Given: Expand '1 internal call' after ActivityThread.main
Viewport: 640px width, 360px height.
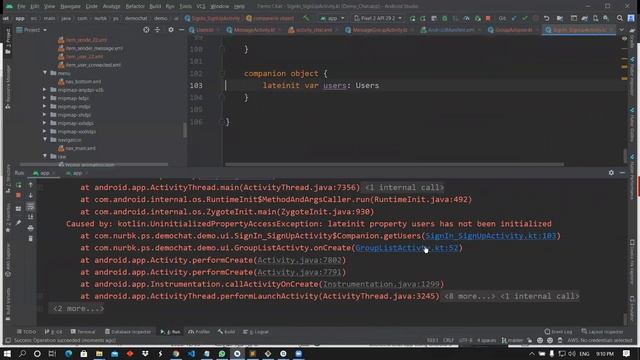Looking at the screenshot, I should (404, 187).
